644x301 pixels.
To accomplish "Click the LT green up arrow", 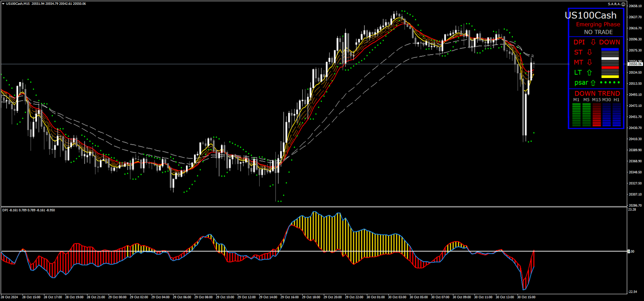I will (x=589, y=73).
